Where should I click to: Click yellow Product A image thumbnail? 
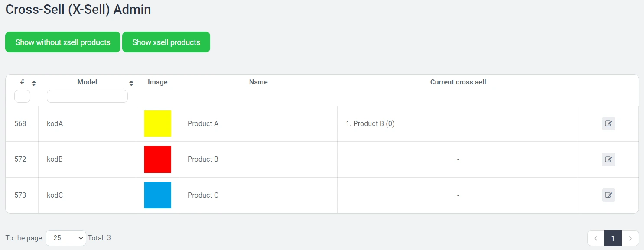point(158,123)
